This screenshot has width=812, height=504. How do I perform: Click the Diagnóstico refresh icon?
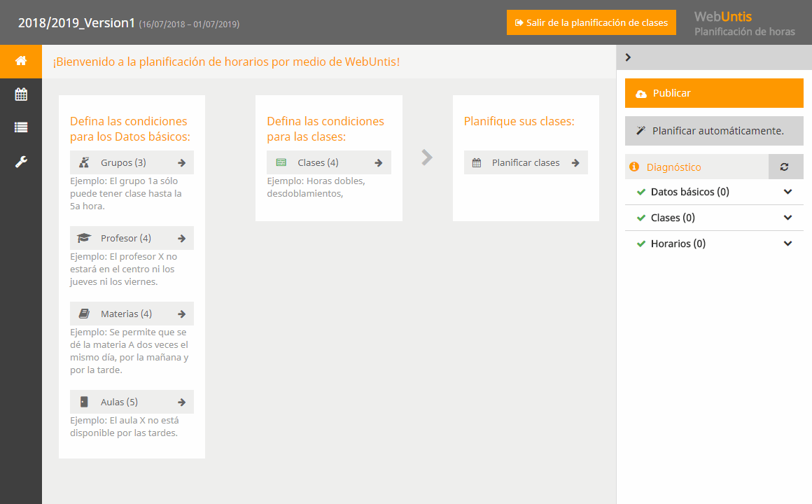click(785, 167)
